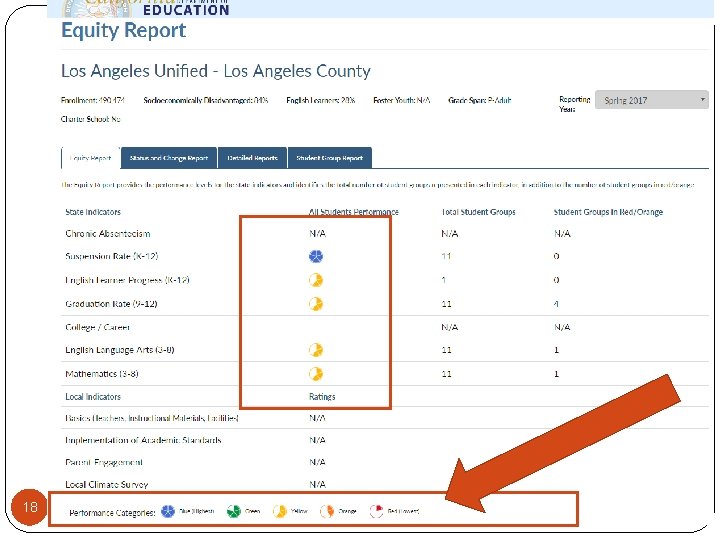This screenshot has width=720, height=540.
Task: Open the Reporting Year Spring 2017 dropdown
Action: 652,100
